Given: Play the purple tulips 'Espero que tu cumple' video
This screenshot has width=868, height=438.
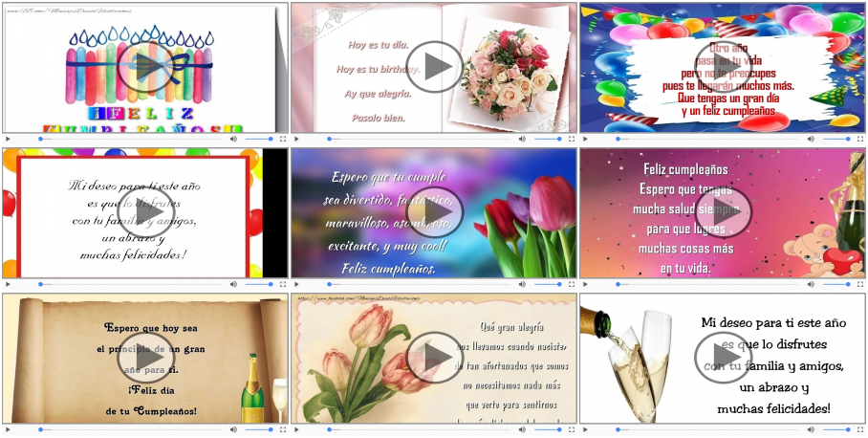Looking at the screenshot, I should click(x=434, y=212).
